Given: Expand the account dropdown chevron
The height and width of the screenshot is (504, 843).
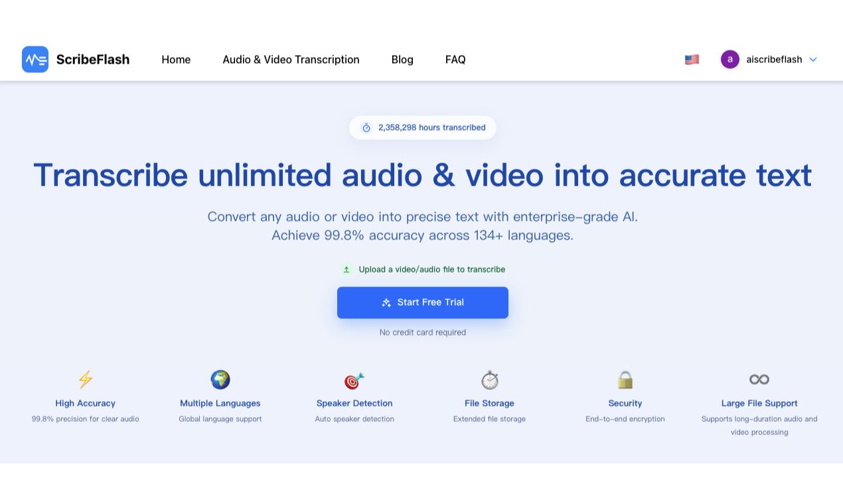Looking at the screenshot, I should coord(813,60).
